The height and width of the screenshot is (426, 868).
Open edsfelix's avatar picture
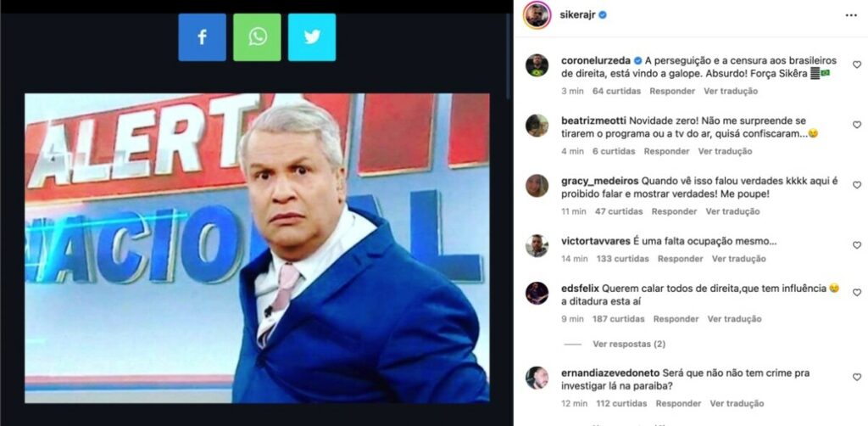tap(537, 293)
